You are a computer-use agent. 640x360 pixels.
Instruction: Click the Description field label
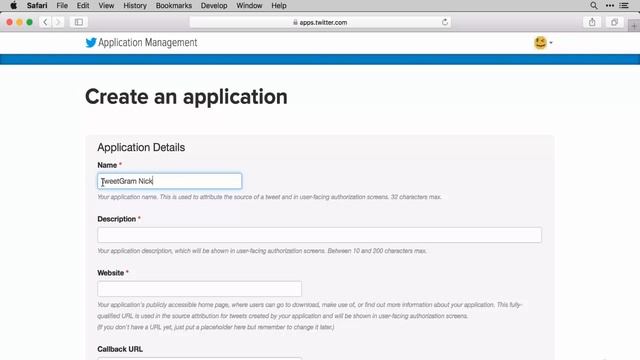[x=117, y=219]
